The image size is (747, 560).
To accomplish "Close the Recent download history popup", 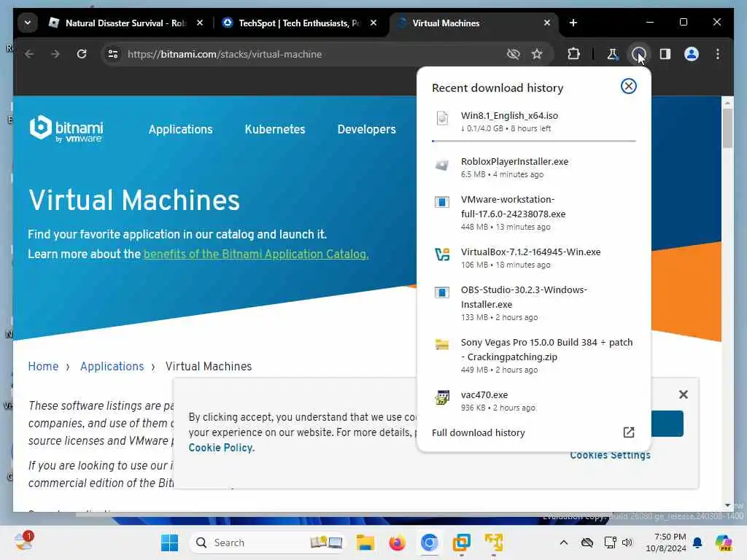I will pyautogui.click(x=628, y=86).
